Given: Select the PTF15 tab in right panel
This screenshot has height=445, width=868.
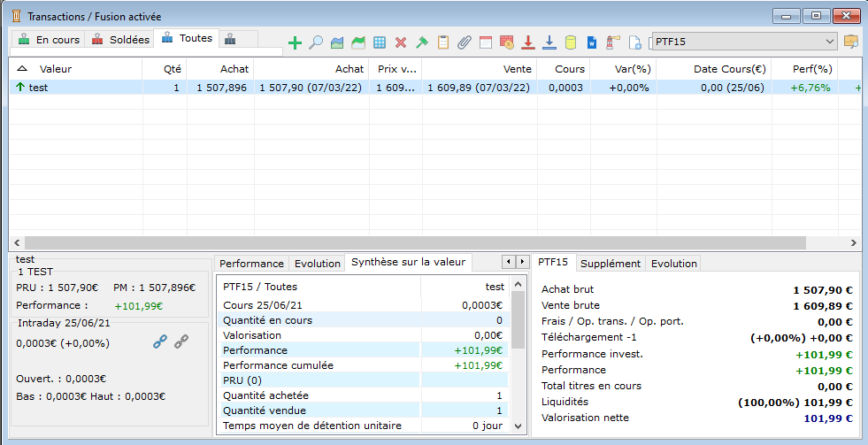Looking at the screenshot, I should tap(553, 262).
